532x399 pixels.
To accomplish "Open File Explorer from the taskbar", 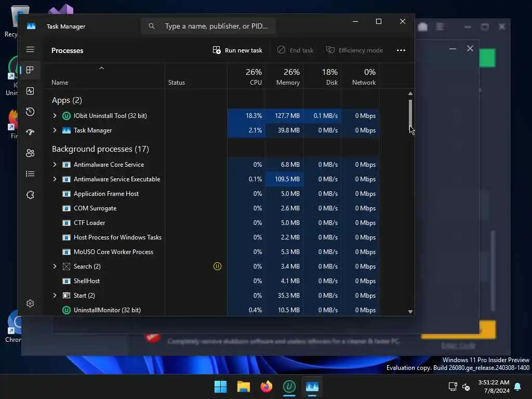I will (243, 387).
